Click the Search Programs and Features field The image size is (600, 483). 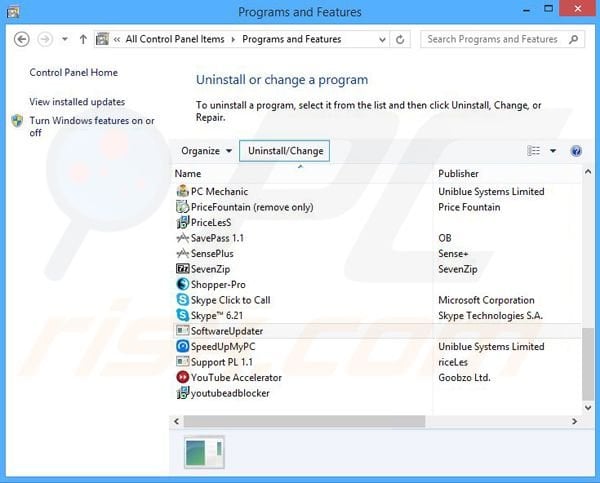point(502,39)
